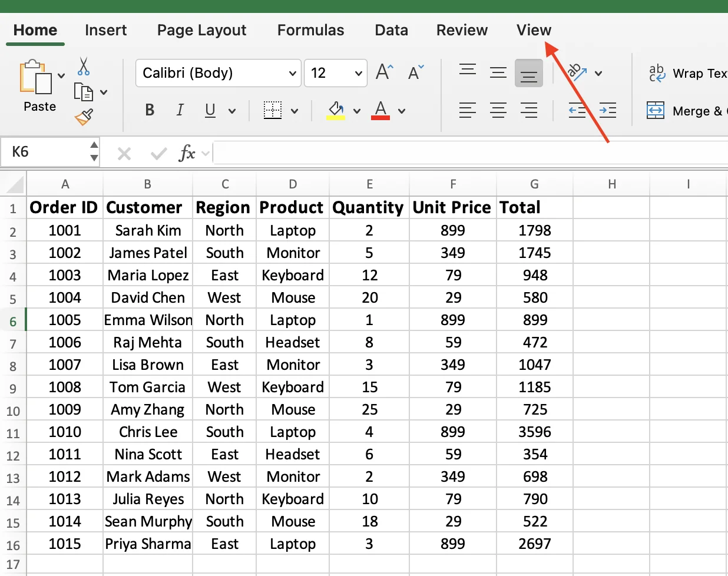Toggle underline formatting
Image resolution: width=728 pixels, height=576 pixels.
[211, 110]
